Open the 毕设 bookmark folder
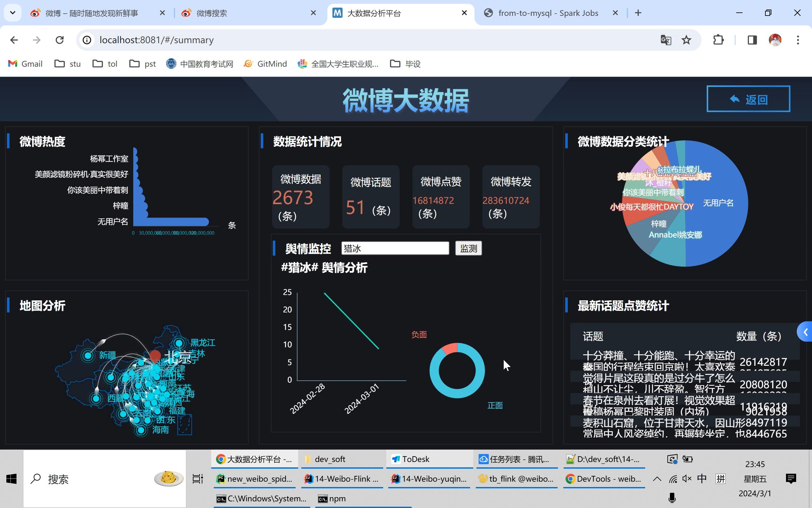The width and height of the screenshot is (812, 508). pyautogui.click(x=405, y=64)
